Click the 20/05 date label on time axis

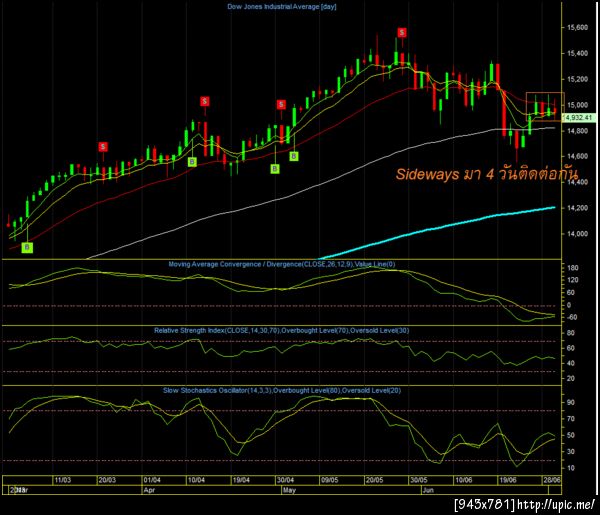click(375, 480)
